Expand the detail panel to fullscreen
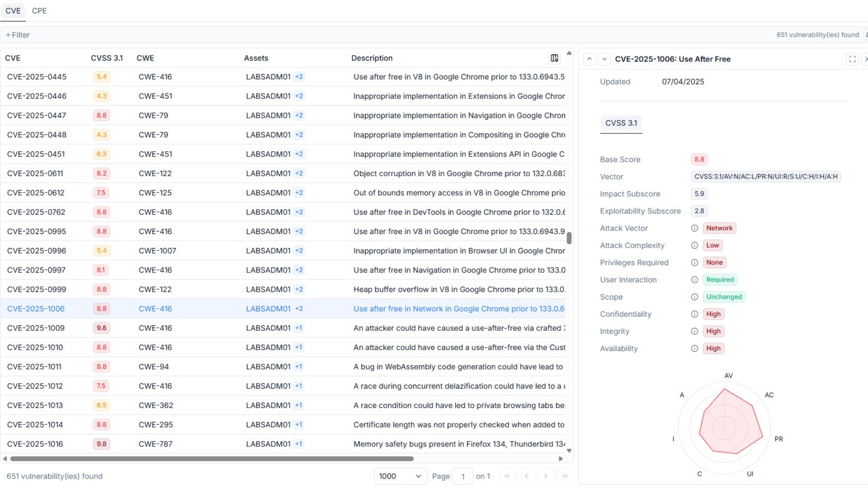Image resolution: width=868 pixels, height=488 pixels. 853,59
